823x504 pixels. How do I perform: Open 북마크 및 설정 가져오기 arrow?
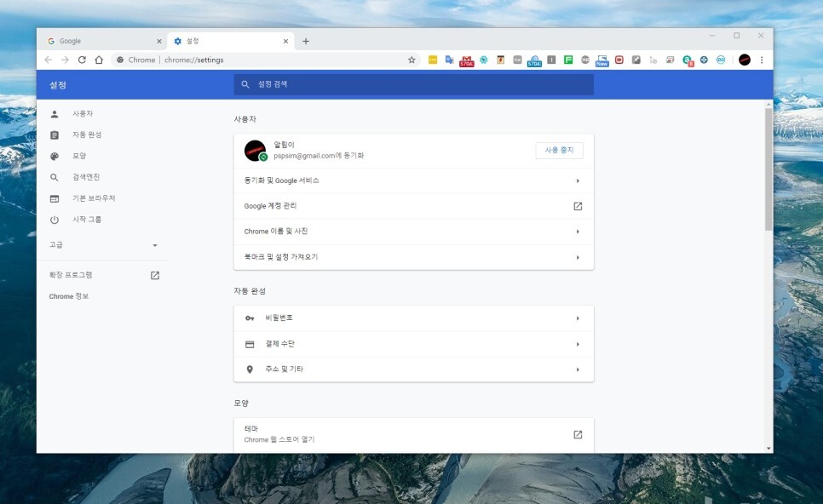(x=578, y=257)
